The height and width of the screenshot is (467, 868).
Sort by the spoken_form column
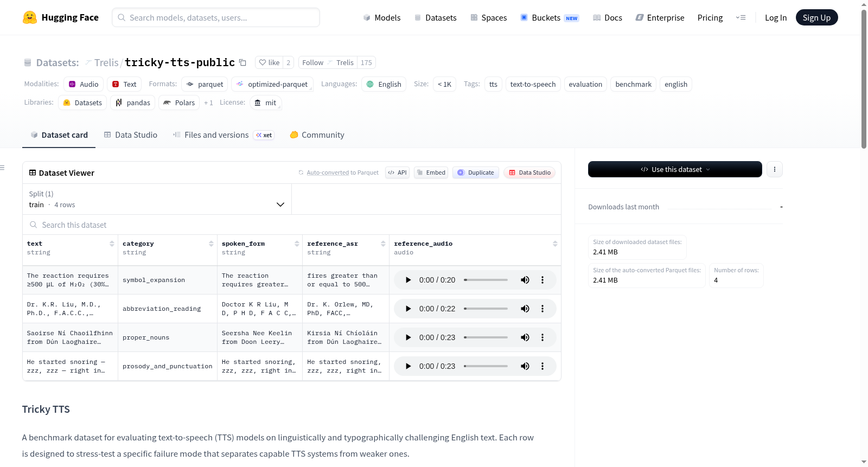point(297,244)
